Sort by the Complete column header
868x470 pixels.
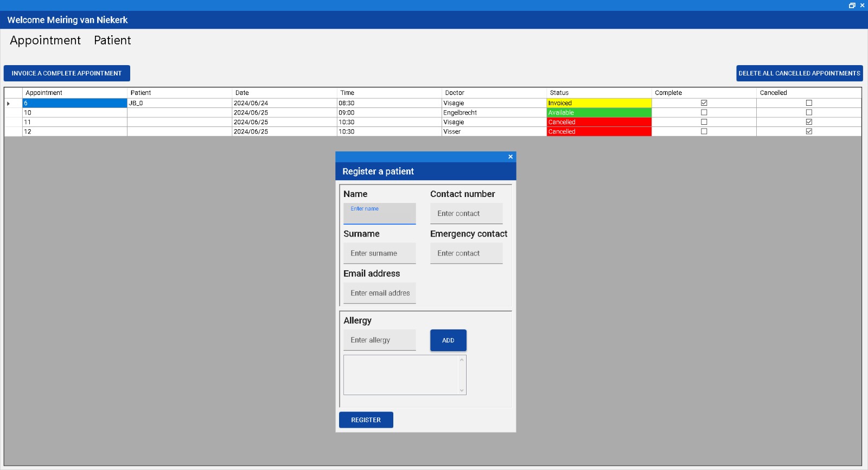704,93
